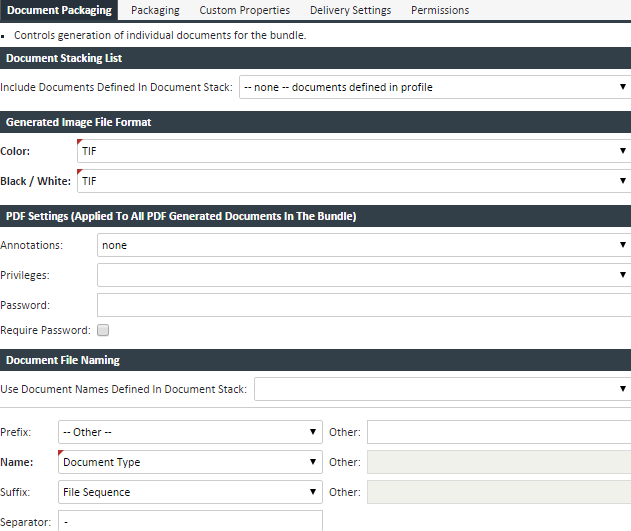Viewport: 631px width, 531px height.
Task: Focus the Prefix Other text field
Action: (498, 432)
